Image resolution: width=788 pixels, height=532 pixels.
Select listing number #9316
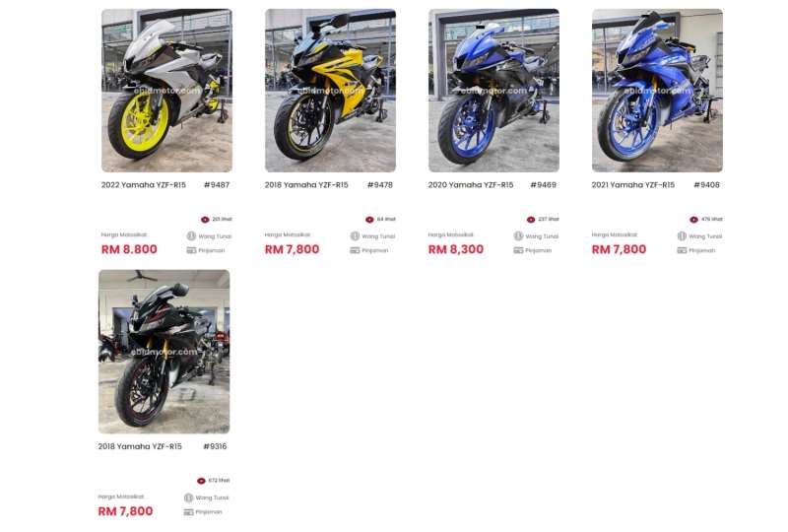[x=215, y=446]
